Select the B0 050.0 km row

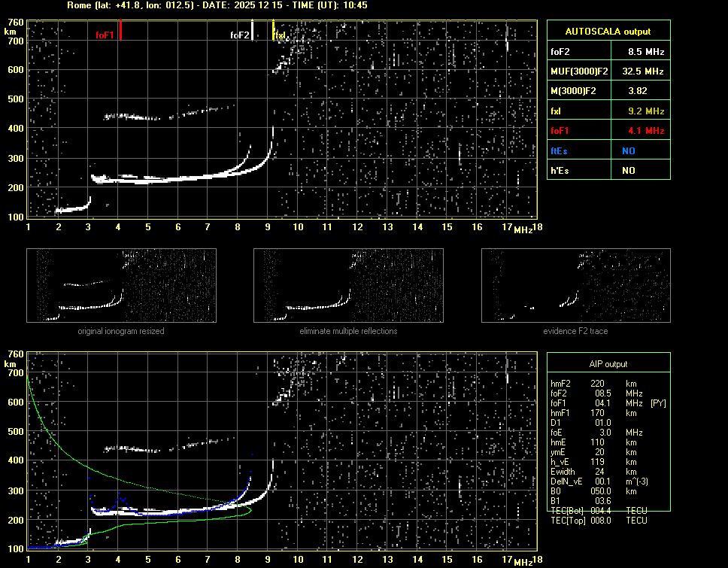pos(598,491)
